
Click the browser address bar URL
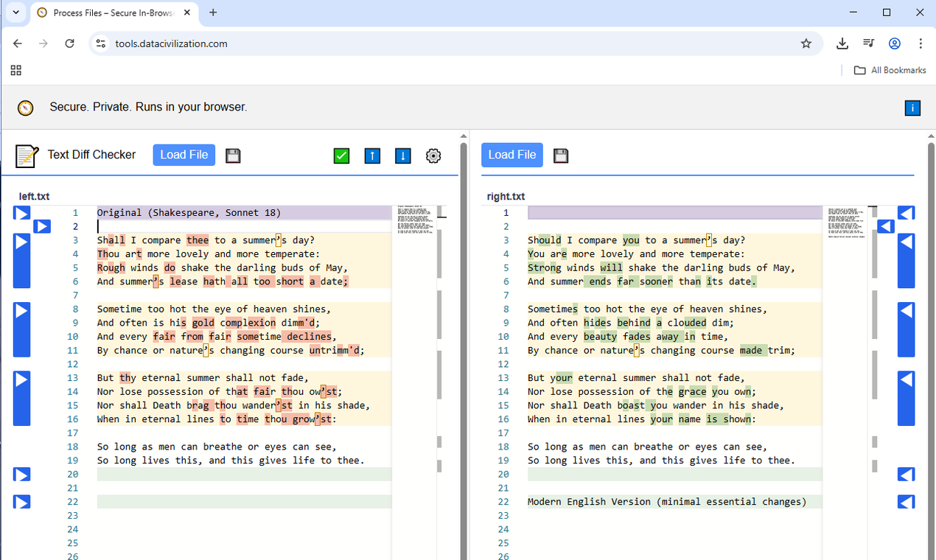tap(171, 43)
